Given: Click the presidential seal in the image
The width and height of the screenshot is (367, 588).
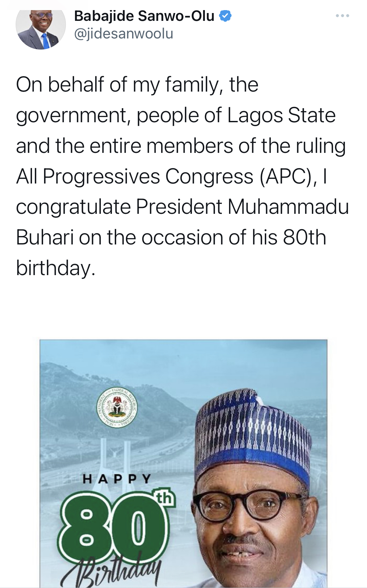Looking at the screenshot, I should click(117, 407).
